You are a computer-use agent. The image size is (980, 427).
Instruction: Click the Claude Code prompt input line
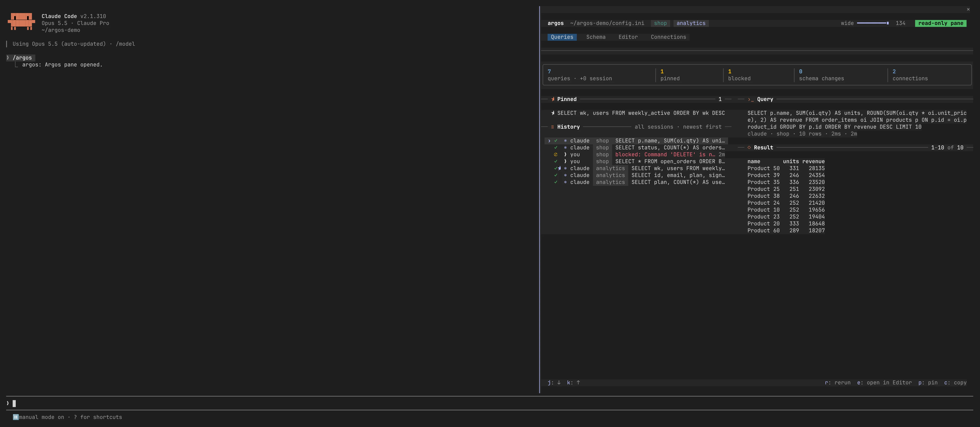point(489,403)
